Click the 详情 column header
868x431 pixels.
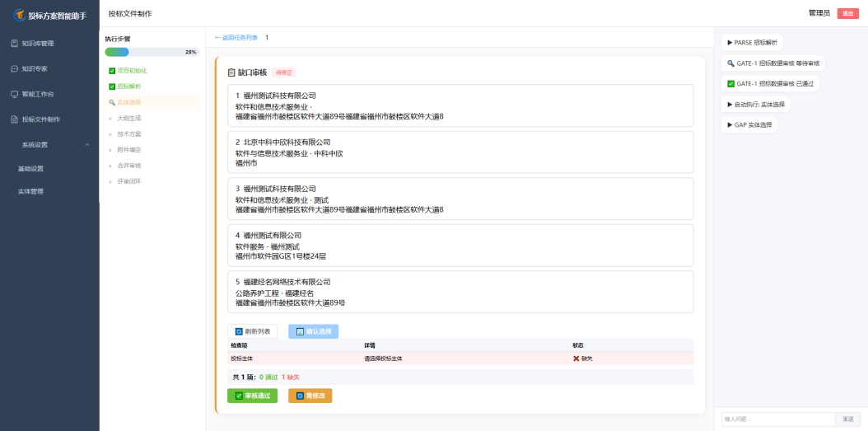pyautogui.click(x=369, y=345)
